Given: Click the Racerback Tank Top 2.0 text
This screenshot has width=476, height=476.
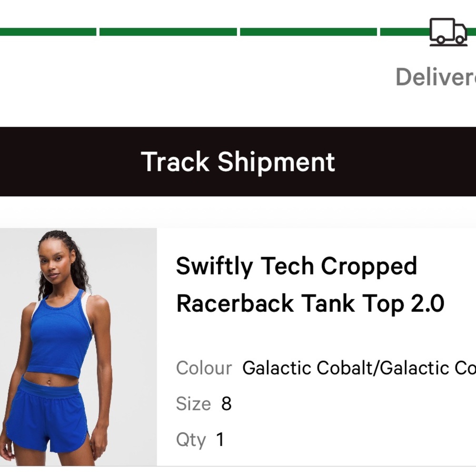Looking at the screenshot, I should pyautogui.click(x=310, y=303).
